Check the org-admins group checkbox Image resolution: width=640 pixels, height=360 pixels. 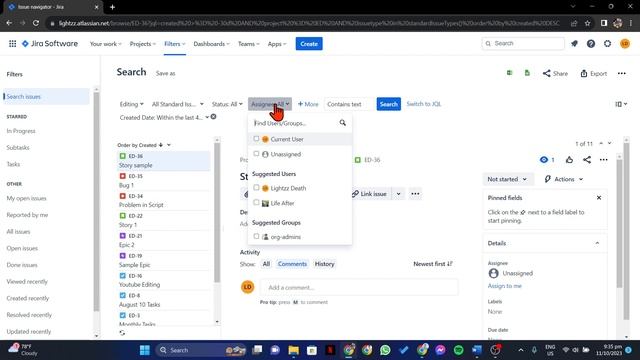pos(256,236)
